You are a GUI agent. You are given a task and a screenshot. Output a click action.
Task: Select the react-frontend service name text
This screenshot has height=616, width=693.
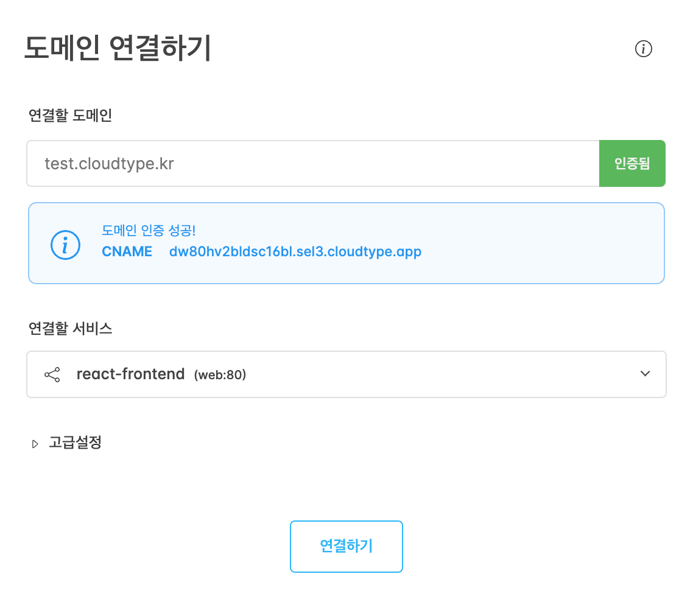(x=130, y=374)
